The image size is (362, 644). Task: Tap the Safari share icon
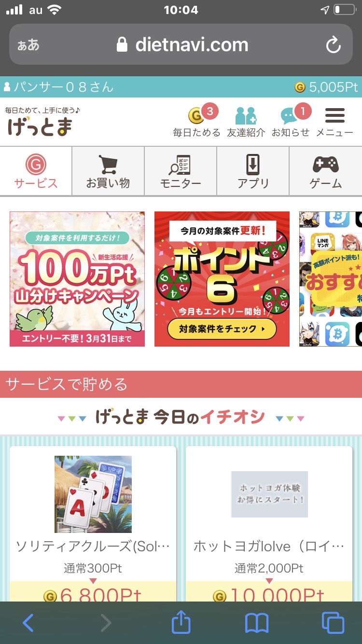pyautogui.click(x=181, y=623)
